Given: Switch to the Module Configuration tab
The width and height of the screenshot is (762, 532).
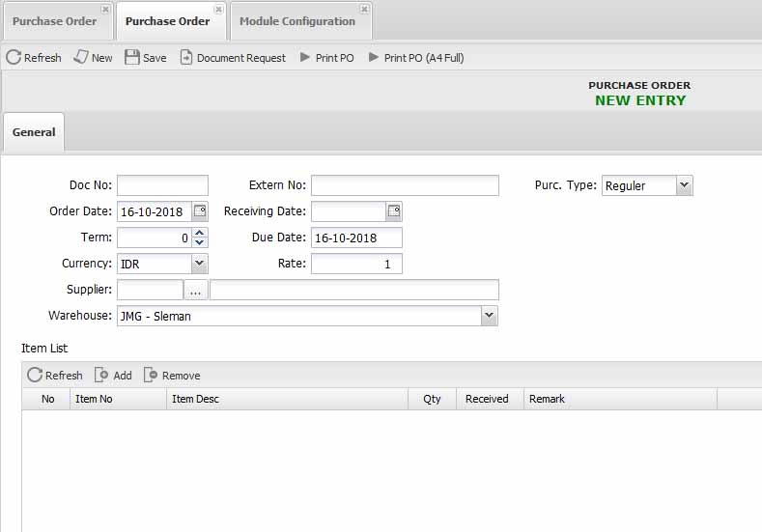Looking at the screenshot, I should 296,21.
